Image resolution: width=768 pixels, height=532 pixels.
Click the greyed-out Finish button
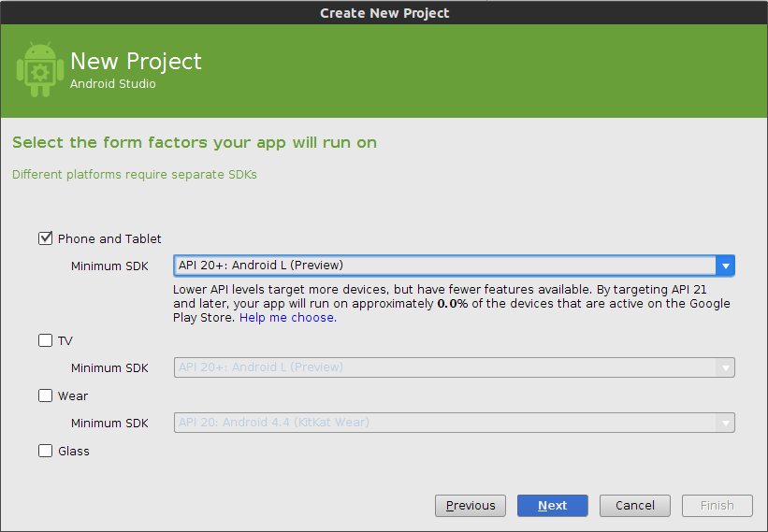(717, 506)
